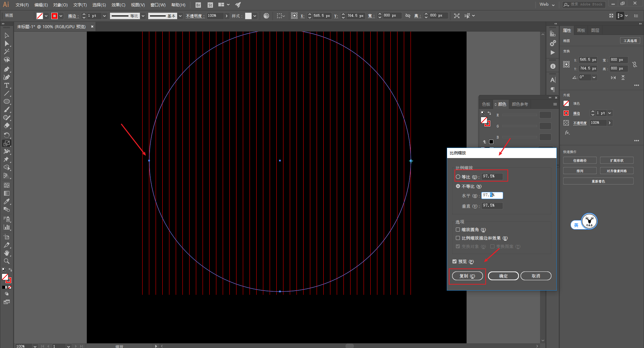Select the Pen tool in toolbar
This screenshot has height=348, width=644.
[x=6, y=69]
